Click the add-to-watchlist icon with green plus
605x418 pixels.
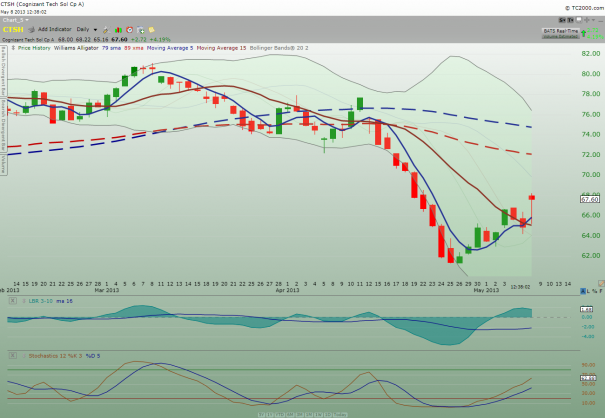[x=141, y=30]
